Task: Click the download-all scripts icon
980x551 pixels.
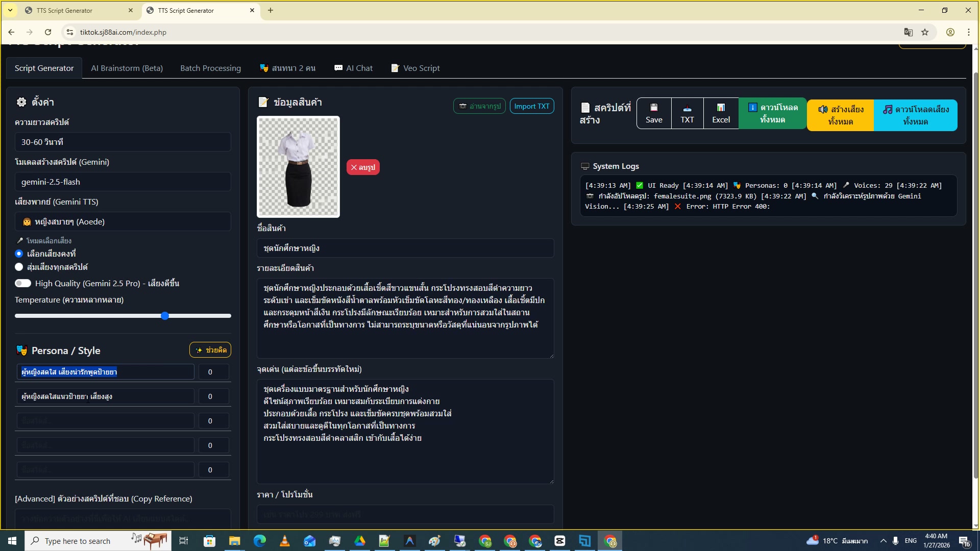Action: 752,107
